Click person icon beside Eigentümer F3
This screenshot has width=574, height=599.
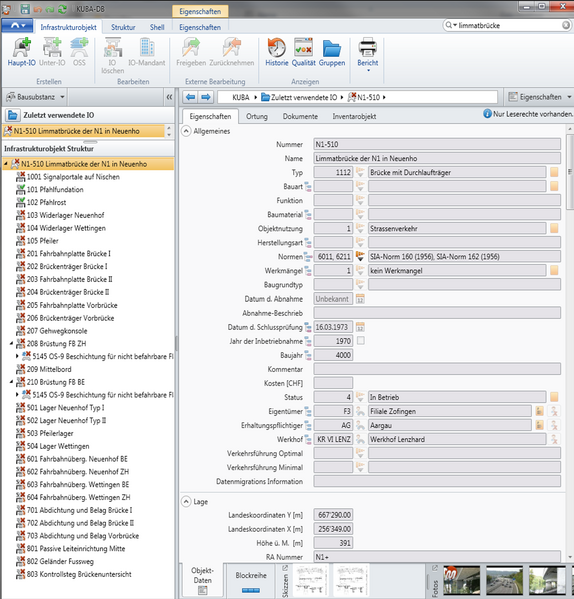[360, 411]
